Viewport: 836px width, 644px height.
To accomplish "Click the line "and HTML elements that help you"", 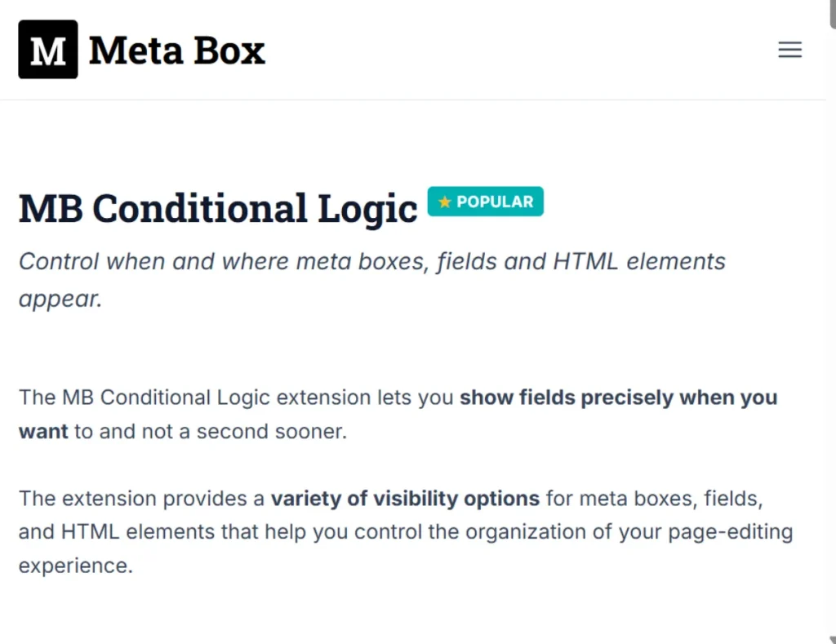I will tap(183, 532).
